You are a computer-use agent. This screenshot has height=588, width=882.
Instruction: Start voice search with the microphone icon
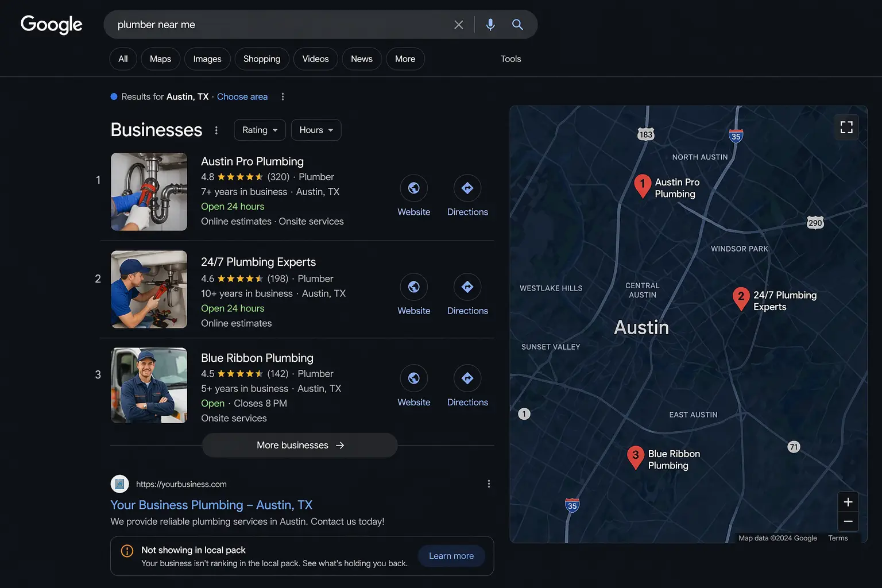490,25
